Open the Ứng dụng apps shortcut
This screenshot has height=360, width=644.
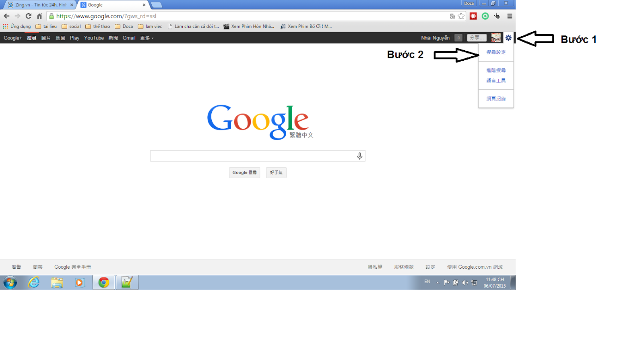point(17,26)
